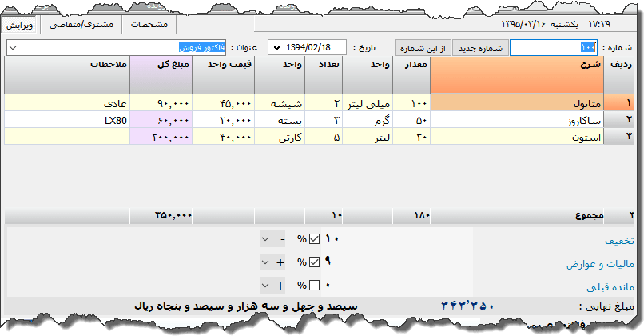Switch to the مشخصات tab
The width and height of the screenshot is (644, 336).
click(x=149, y=25)
